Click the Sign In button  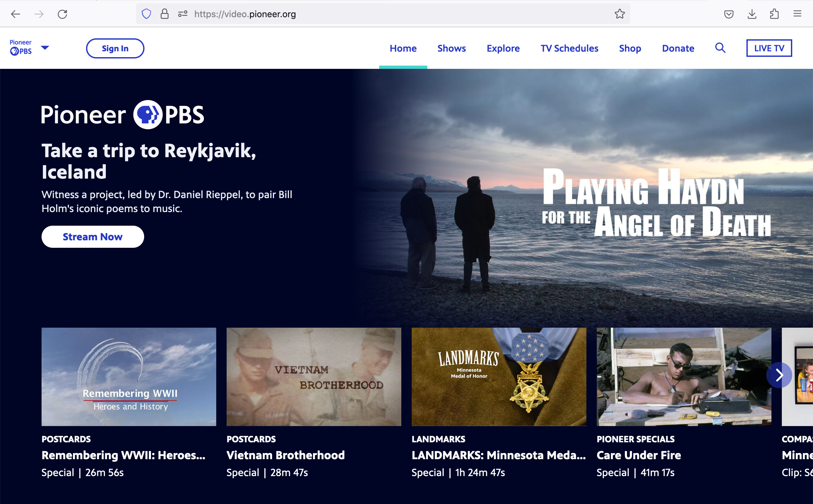pyautogui.click(x=115, y=48)
